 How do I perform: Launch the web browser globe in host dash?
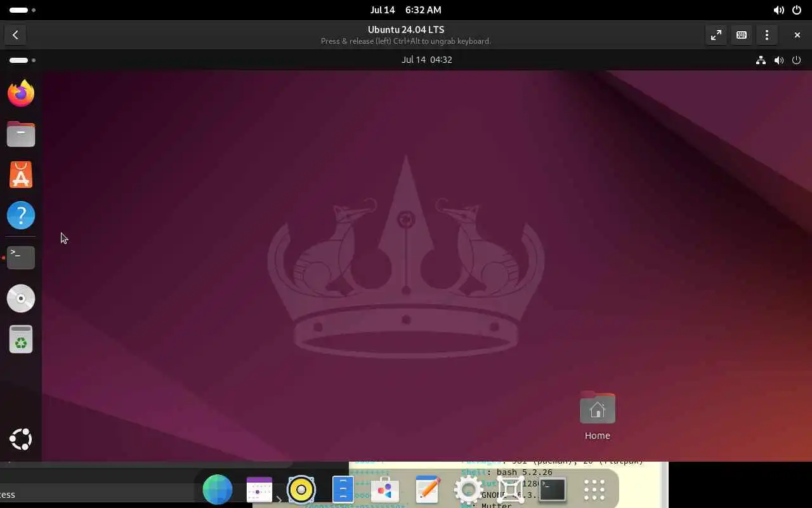217,490
